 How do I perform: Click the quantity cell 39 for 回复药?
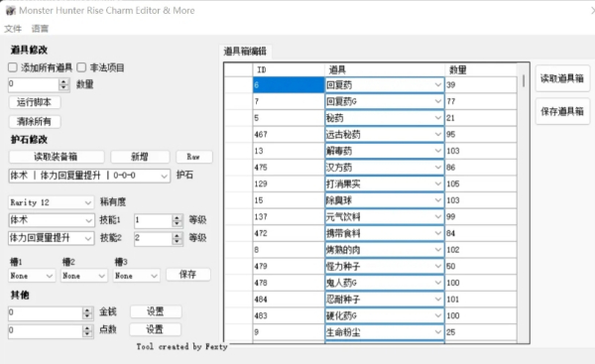tap(481, 85)
